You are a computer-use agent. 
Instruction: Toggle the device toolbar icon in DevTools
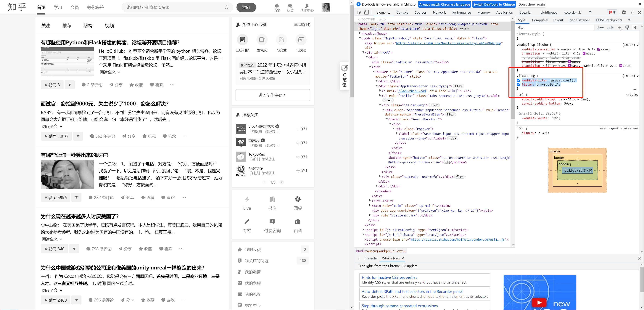[x=366, y=12]
